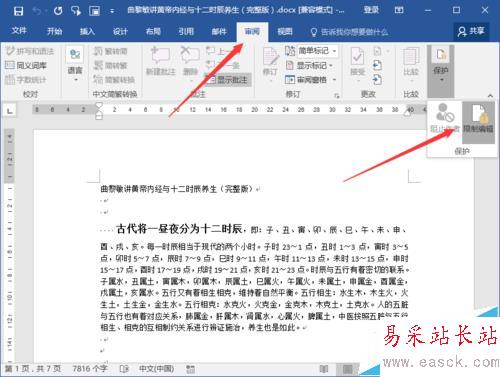500x377 pixels.
Task: Switch to the 开始 ribbon tab
Action: pos(54,31)
